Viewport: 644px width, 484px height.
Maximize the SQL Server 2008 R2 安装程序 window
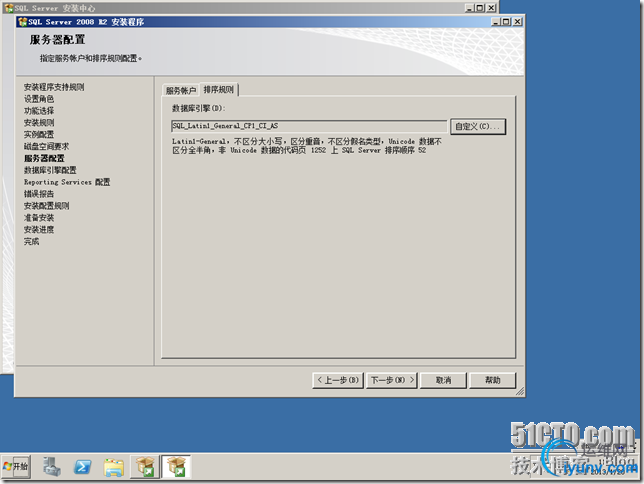click(506, 22)
